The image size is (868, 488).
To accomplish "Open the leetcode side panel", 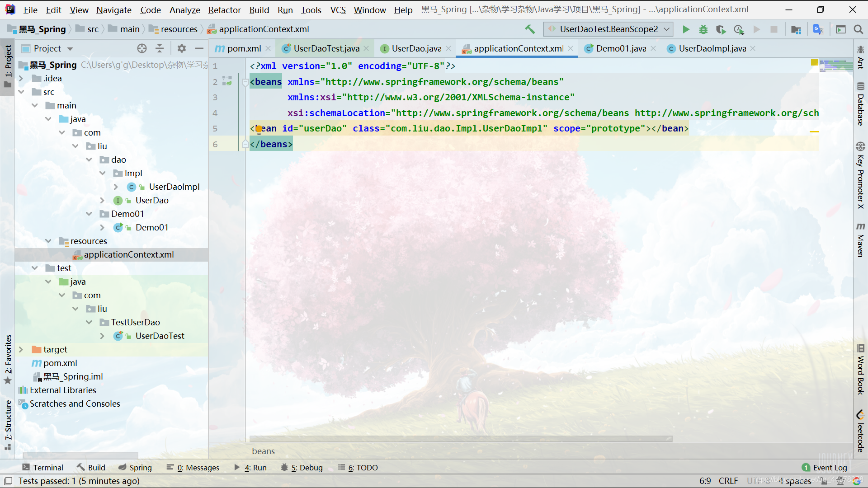I will pos(860,431).
